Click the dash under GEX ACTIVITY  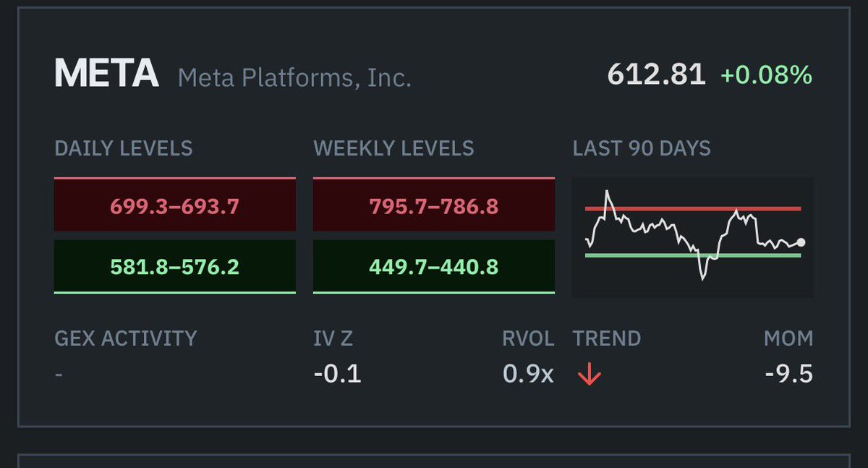(59, 375)
